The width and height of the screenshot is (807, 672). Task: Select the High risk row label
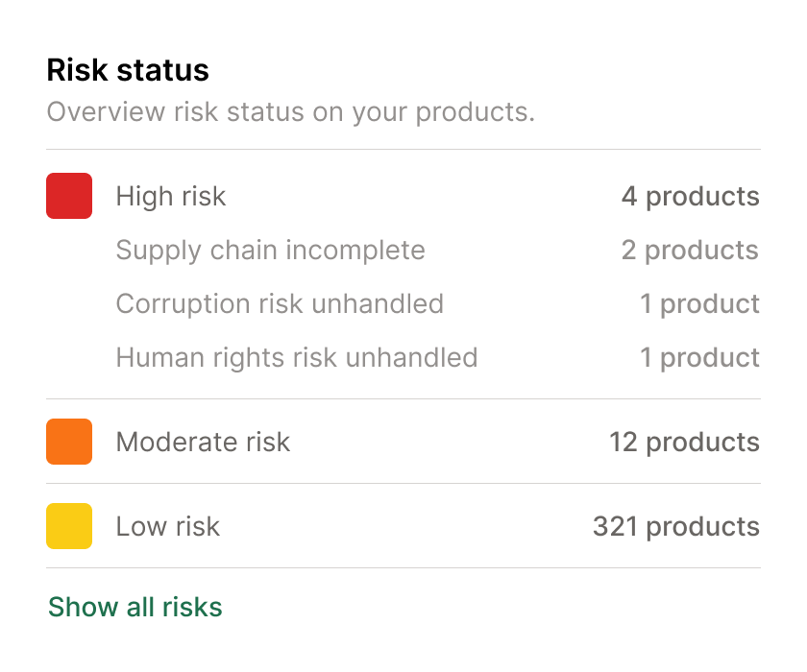tap(171, 197)
